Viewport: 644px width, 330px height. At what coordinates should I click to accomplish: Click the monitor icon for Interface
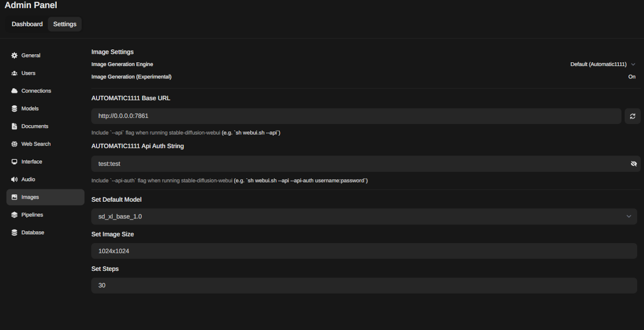pos(14,162)
